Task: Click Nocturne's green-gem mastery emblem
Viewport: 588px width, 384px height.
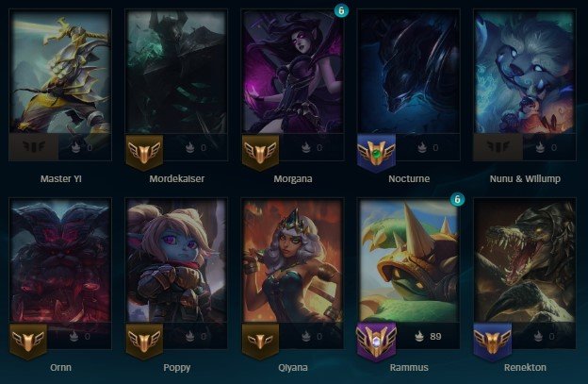Action: click(377, 153)
